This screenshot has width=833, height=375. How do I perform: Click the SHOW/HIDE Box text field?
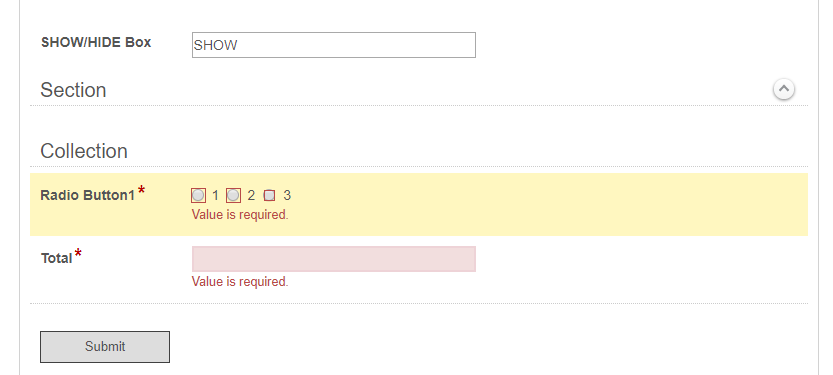pyautogui.click(x=334, y=45)
